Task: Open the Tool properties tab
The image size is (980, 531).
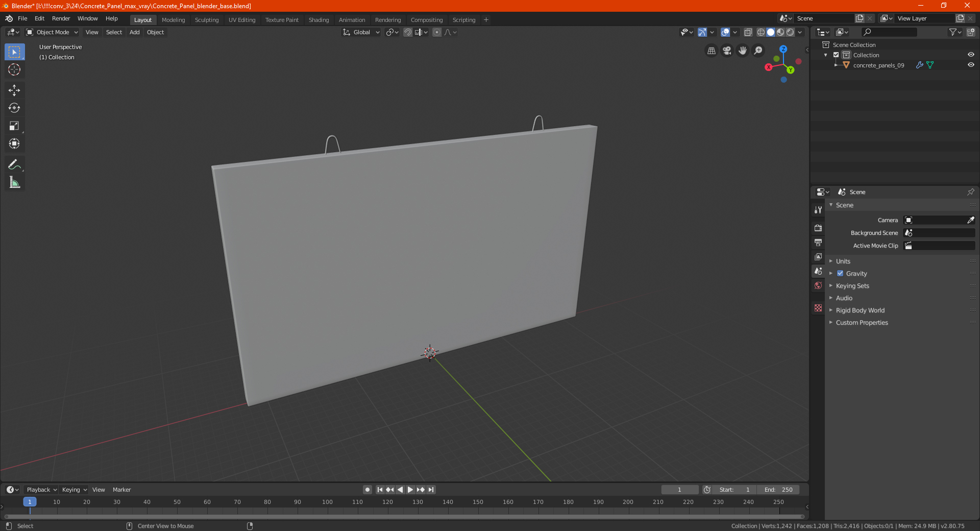Action: pos(818,210)
